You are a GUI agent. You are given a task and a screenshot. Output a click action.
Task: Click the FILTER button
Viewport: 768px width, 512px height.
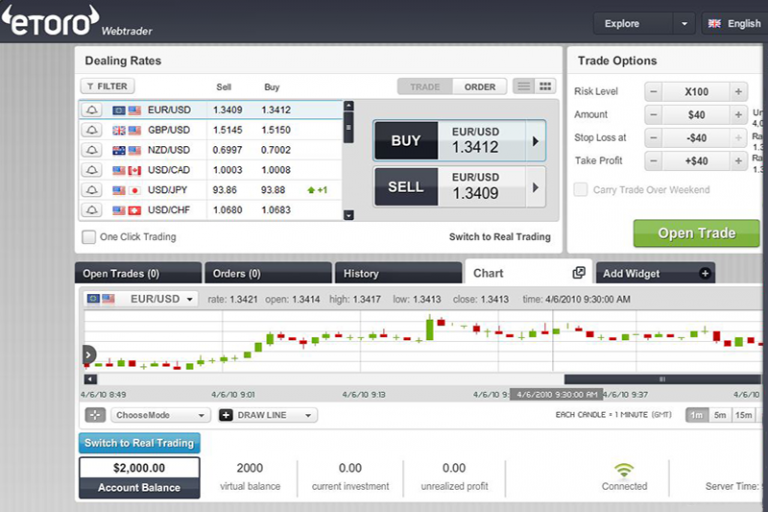pos(107,86)
